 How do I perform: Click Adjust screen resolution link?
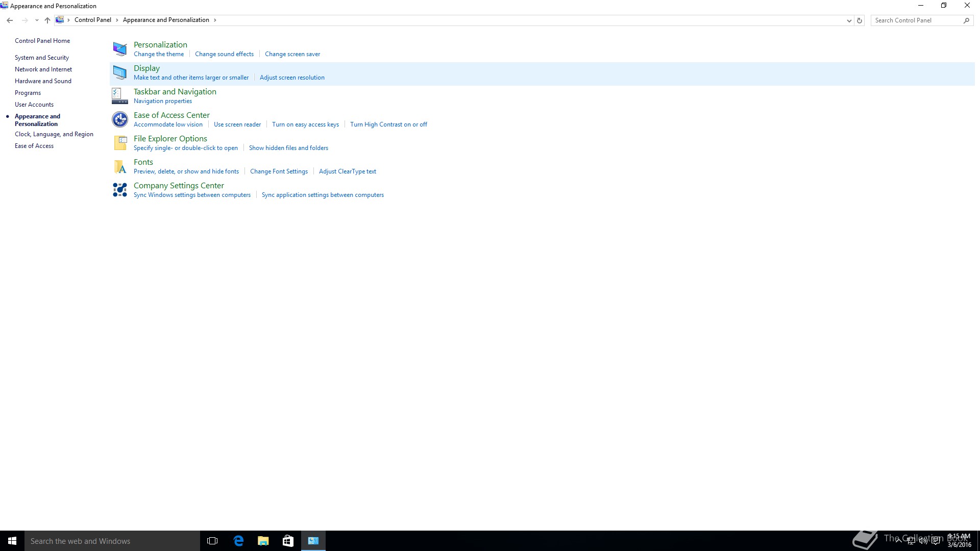tap(292, 78)
